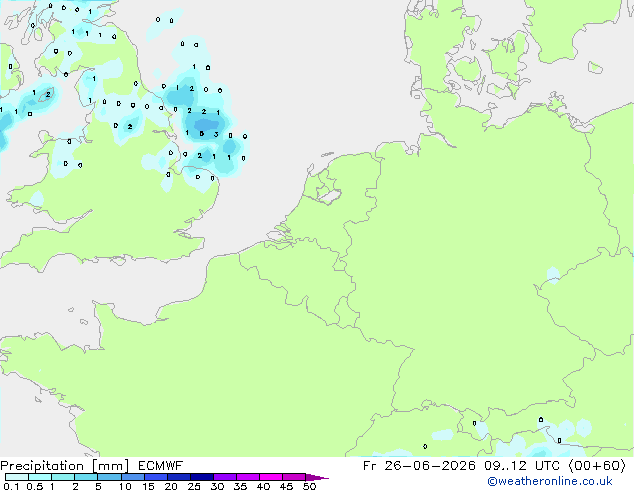Image resolution: width=634 pixels, height=490 pixels.
Task: Click the '25' legend scale label
Action: (194, 486)
